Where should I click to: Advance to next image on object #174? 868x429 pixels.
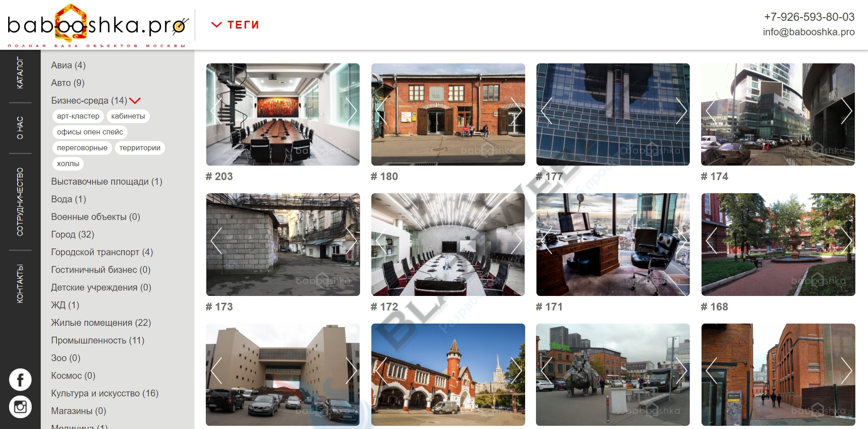[x=846, y=110]
